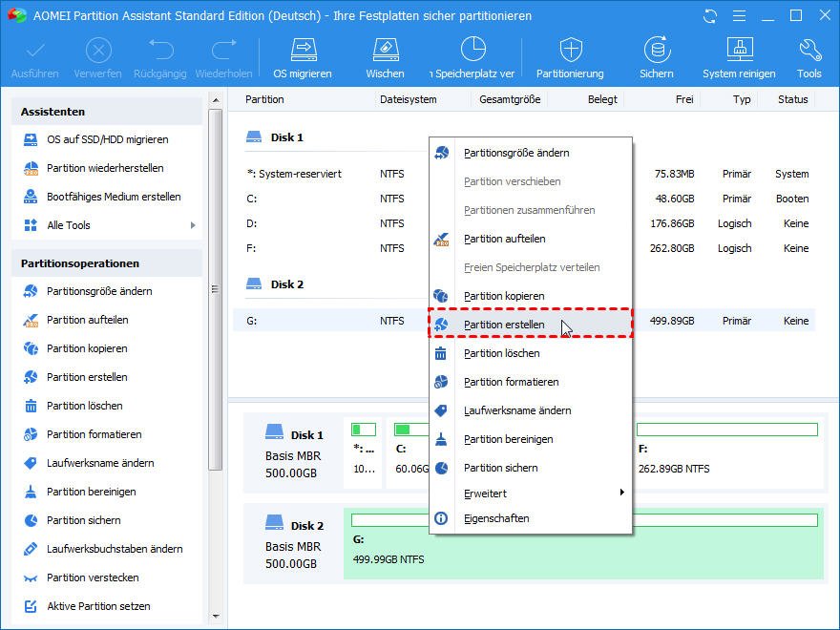Expand the Alle Tools submenu arrow

click(x=192, y=225)
